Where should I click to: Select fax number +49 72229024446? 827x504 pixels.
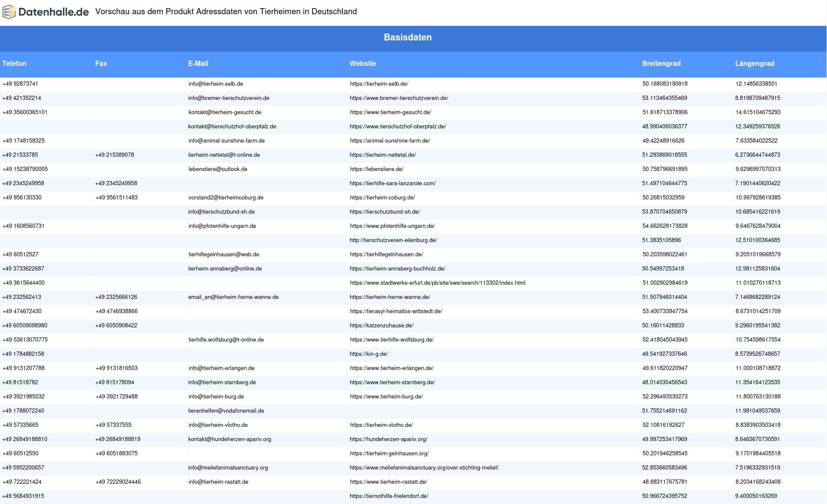pyautogui.click(x=118, y=482)
